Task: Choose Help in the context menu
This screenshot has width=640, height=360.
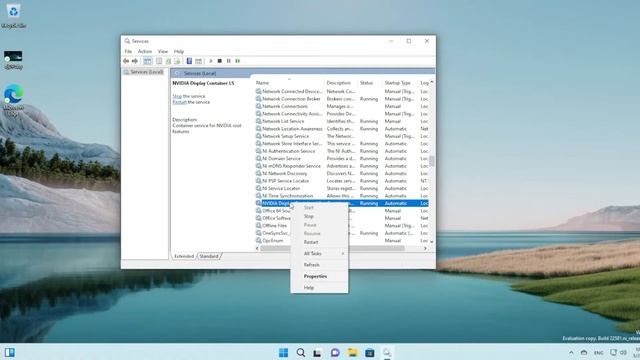Action: coord(319,288)
